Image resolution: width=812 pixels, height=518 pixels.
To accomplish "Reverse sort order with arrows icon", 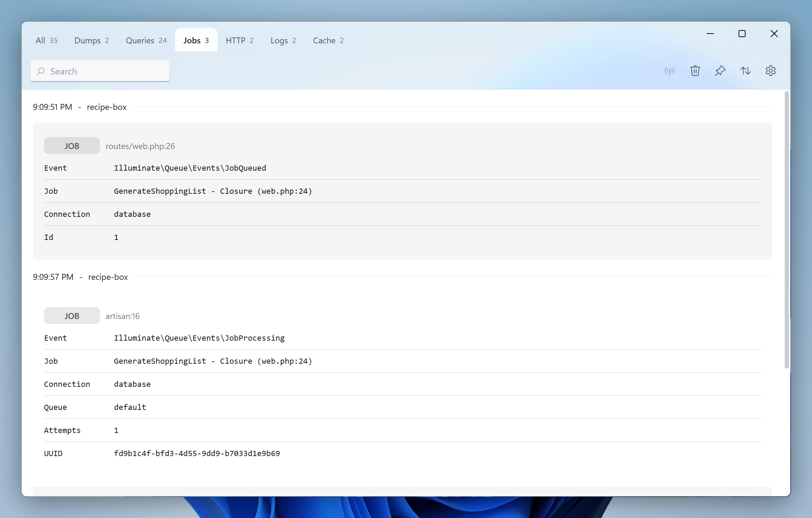I will pyautogui.click(x=745, y=71).
